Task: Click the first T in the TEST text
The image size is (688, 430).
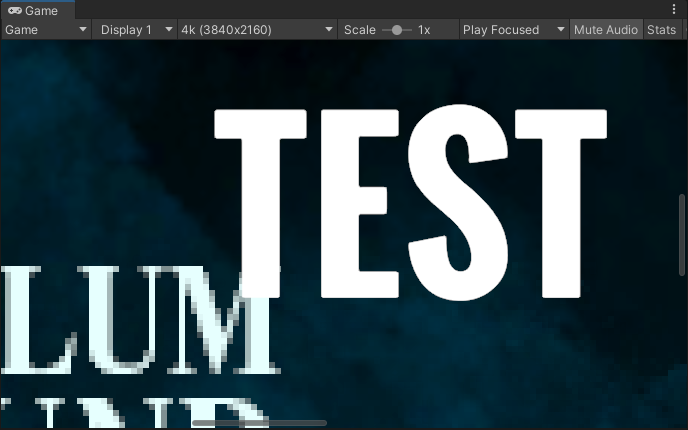Action: 260,200
